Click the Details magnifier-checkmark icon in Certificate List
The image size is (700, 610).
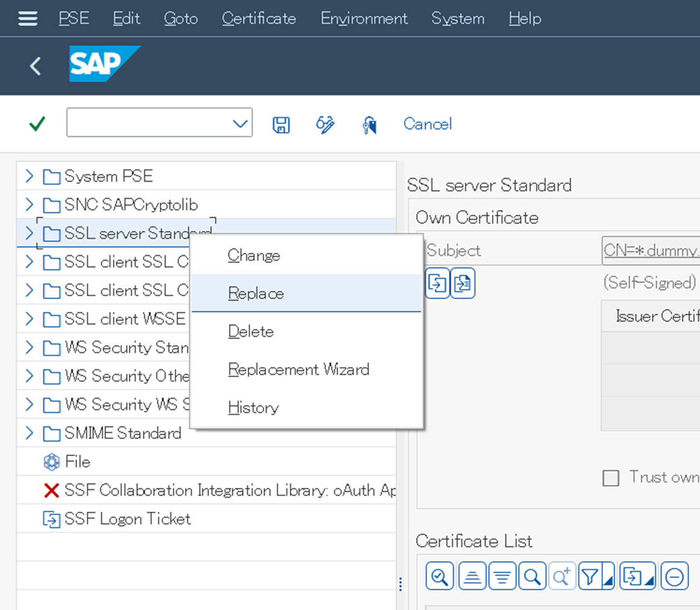pos(440,577)
